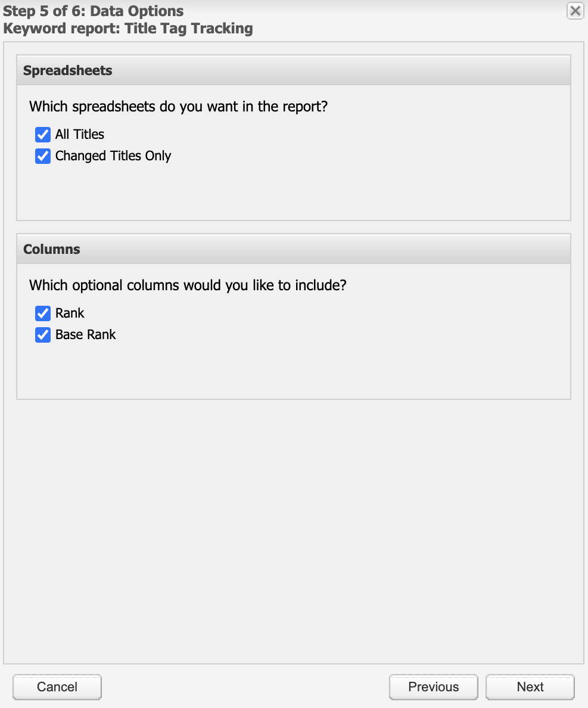The width and height of the screenshot is (588, 708).
Task: Click inside the Columns panel area
Action: pos(294,369)
